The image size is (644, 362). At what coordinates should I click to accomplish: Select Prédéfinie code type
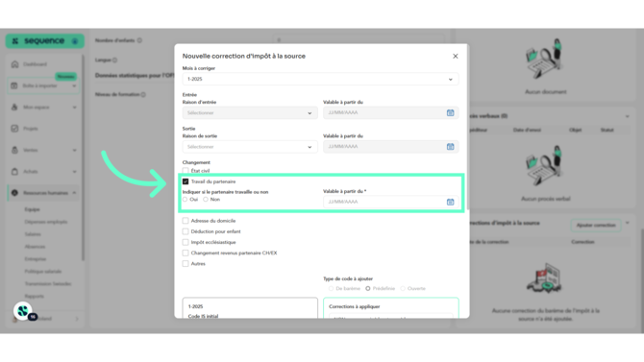click(368, 288)
